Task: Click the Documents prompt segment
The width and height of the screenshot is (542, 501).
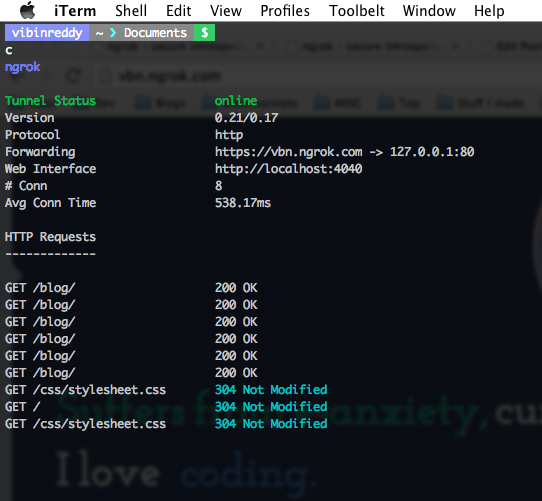Action: point(155,33)
